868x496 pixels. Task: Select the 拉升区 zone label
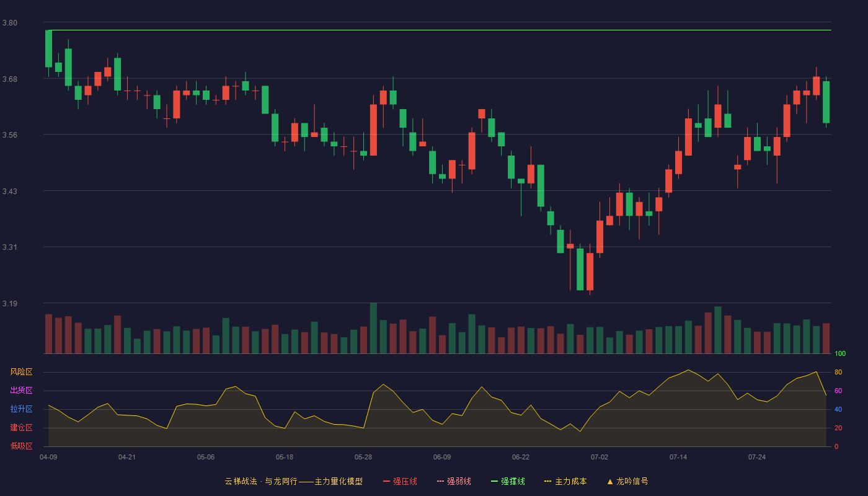click(x=21, y=409)
